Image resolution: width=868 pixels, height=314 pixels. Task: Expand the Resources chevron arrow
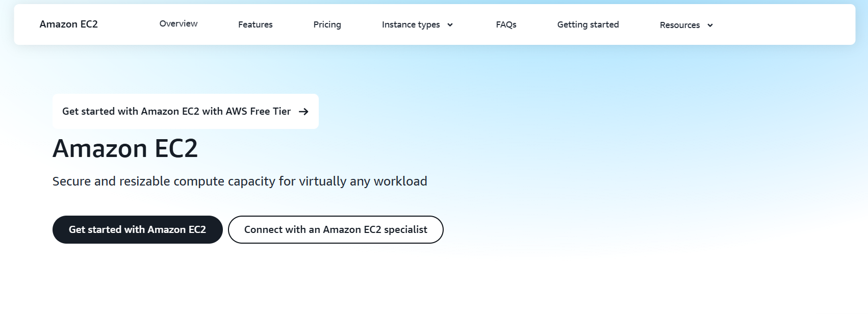coord(710,25)
